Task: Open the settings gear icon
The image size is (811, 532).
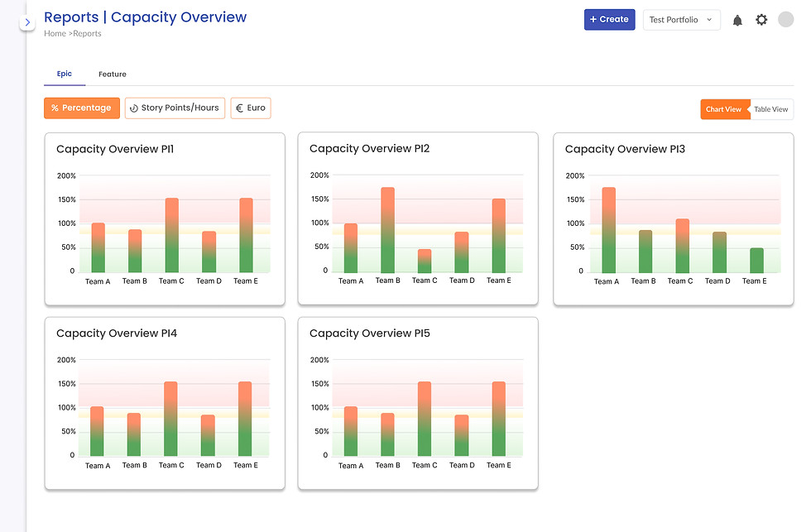Action: pos(761,20)
